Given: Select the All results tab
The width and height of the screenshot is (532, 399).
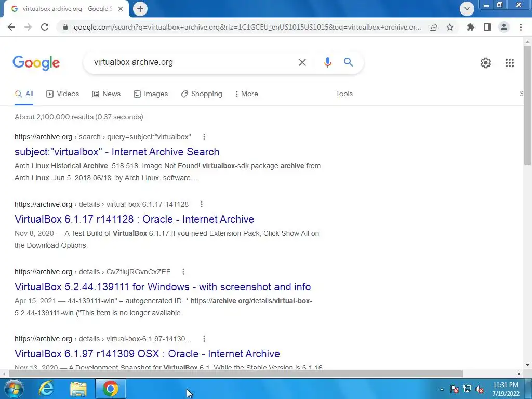Looking at the screenshot, I should coord(24,94).
